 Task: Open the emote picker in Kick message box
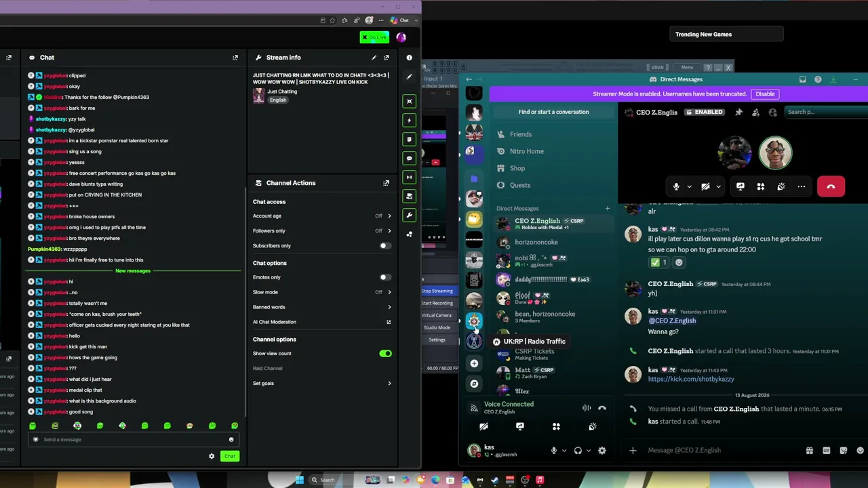(x=231, y=439)
